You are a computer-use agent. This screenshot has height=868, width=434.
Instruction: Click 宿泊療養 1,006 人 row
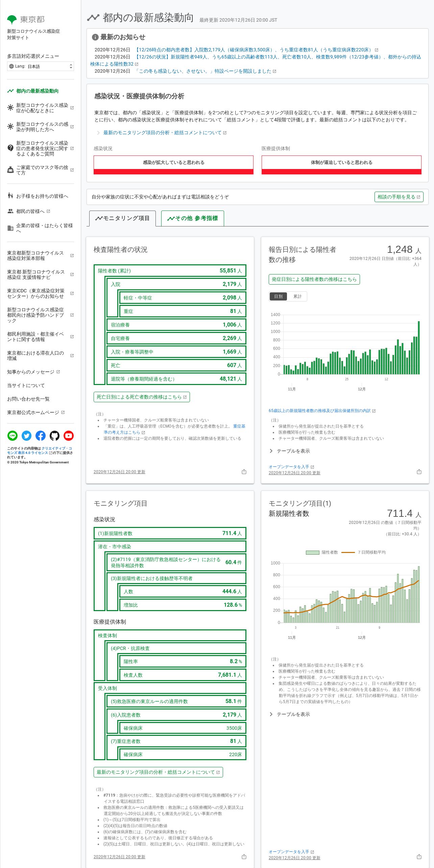pos(176,325)
